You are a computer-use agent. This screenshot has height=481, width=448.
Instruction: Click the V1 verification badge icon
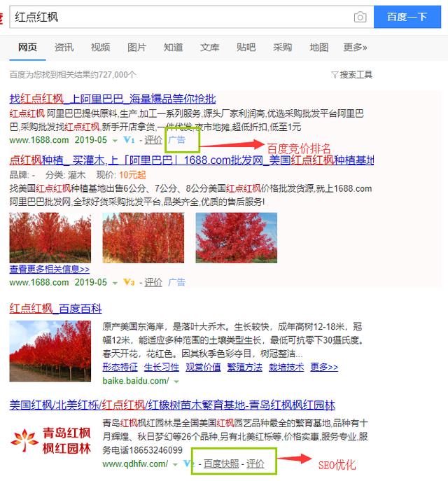coord(129,140)
